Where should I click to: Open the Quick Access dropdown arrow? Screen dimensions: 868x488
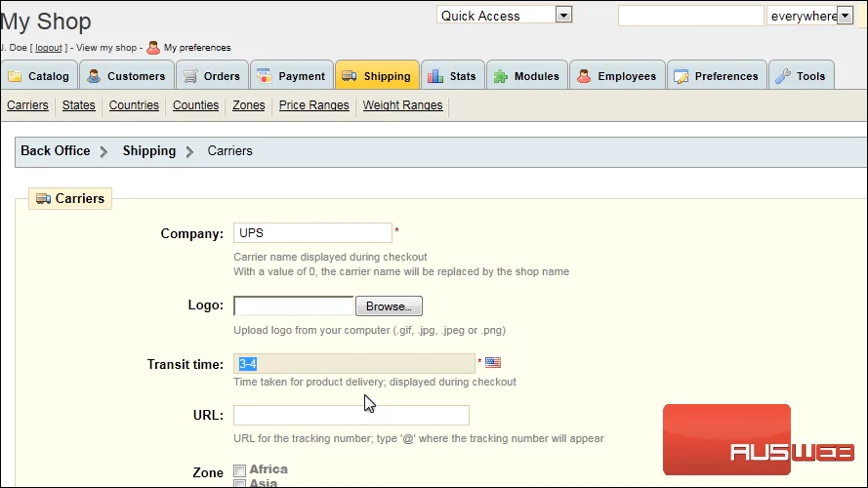[563, 15]
